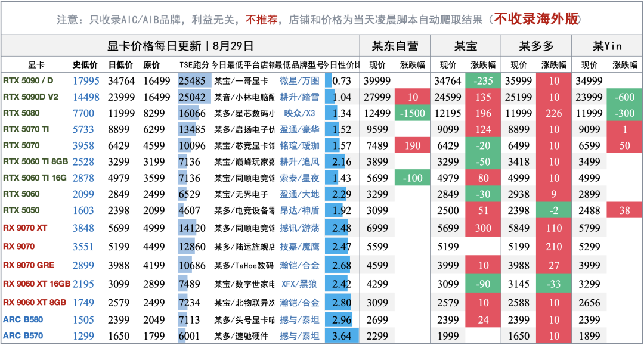Click the 某Yin group header

[607, 46]
